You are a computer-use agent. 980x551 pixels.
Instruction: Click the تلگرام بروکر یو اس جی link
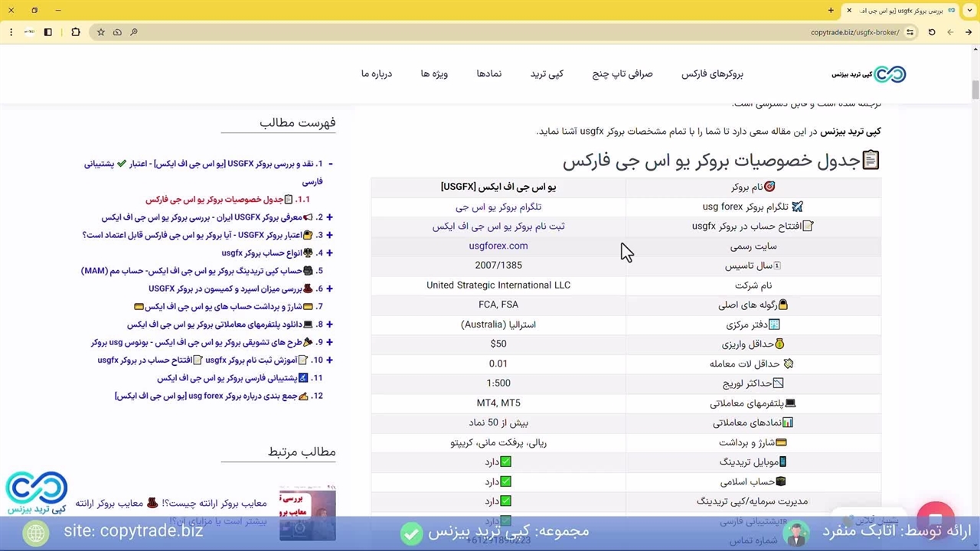pyautogui.click(x=498, y=207)
